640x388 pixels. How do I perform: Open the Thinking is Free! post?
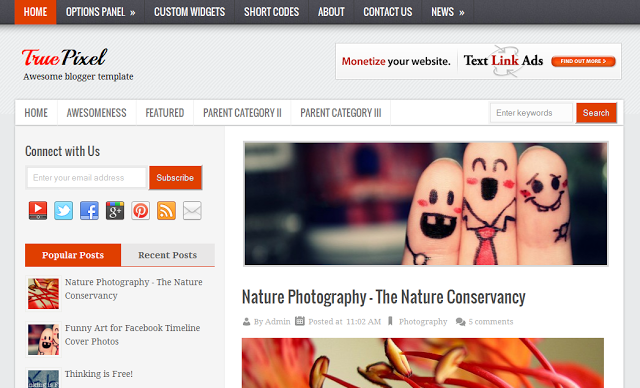(x=99, y=374)
